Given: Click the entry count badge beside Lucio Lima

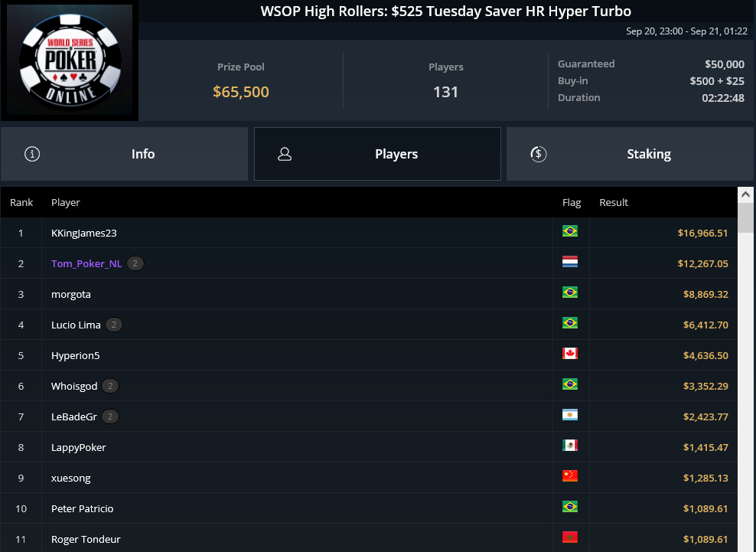Looking at the screenshot, I should [x=114, y=325].
